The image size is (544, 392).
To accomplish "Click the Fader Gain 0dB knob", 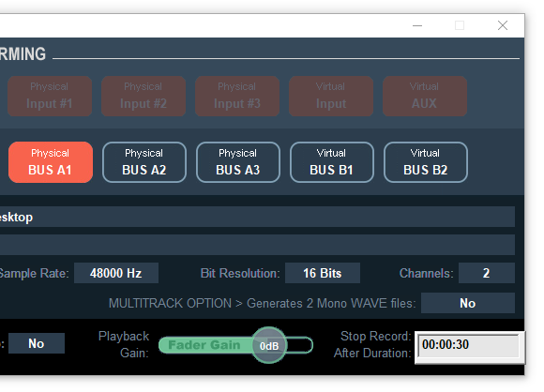I will pos(269,345).
